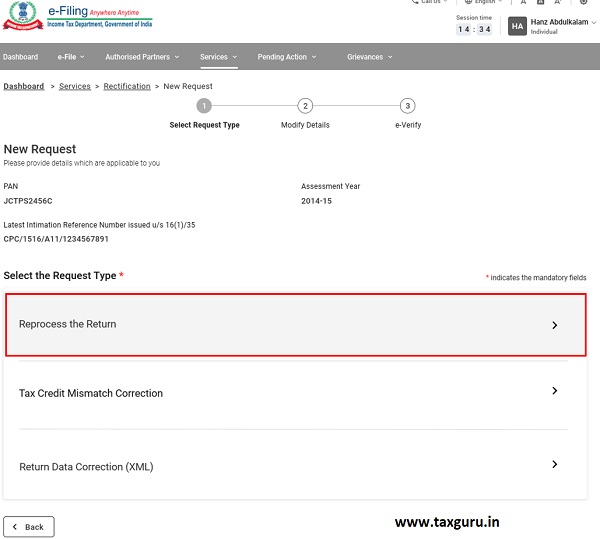This screenshot has width=600, height=539.
Task: Follow the Services breadcrumb link
Action: click(x=75, y=86)
